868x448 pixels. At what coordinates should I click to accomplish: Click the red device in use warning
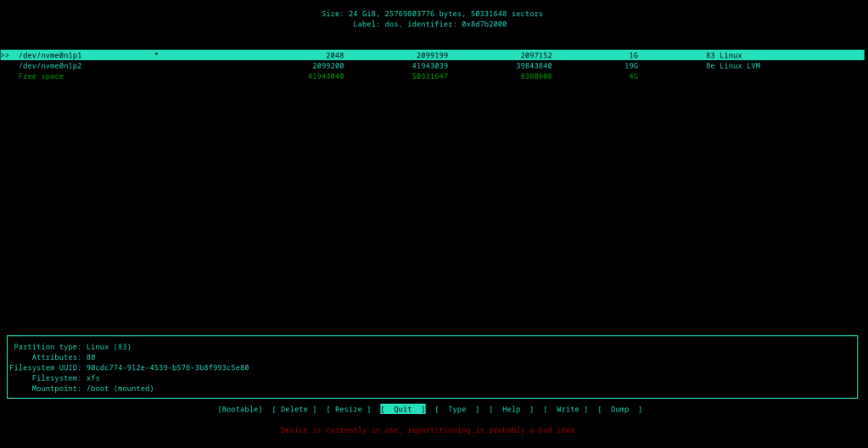pyautogui.click(x=429, y=430)
